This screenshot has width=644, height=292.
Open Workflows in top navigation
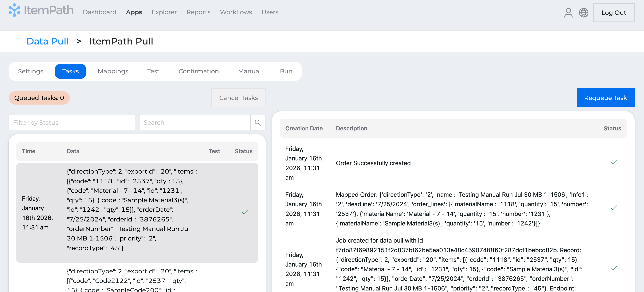coord(236,12)
